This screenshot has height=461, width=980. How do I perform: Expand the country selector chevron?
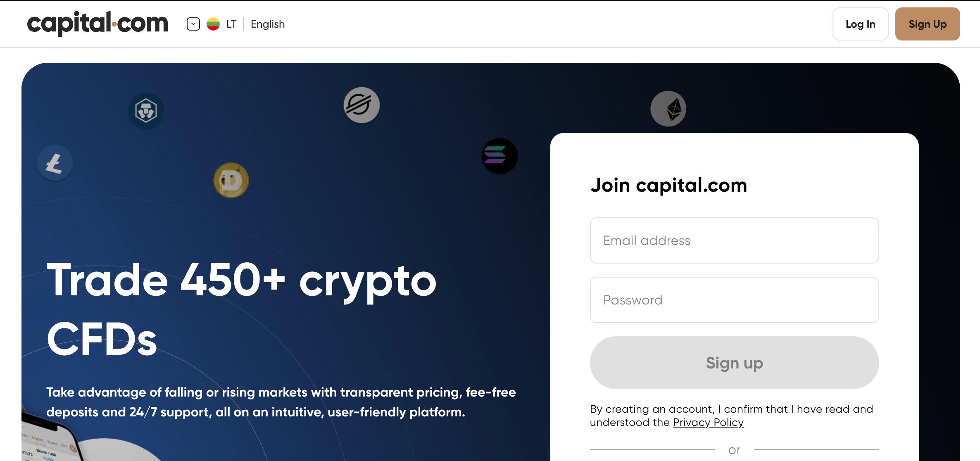(193, 24)
